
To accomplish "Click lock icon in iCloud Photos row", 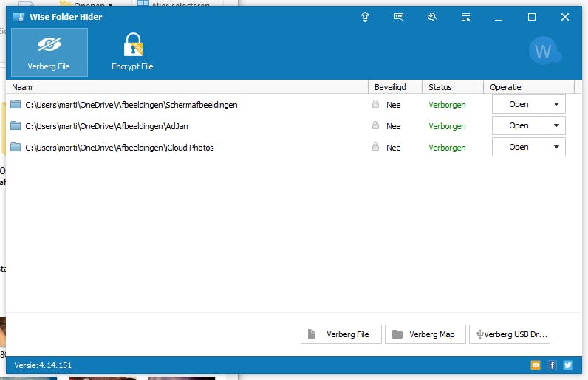I will point(375,147).
